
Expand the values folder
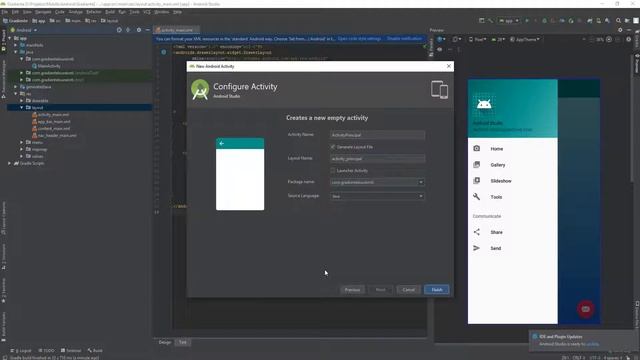coord(22,156)
